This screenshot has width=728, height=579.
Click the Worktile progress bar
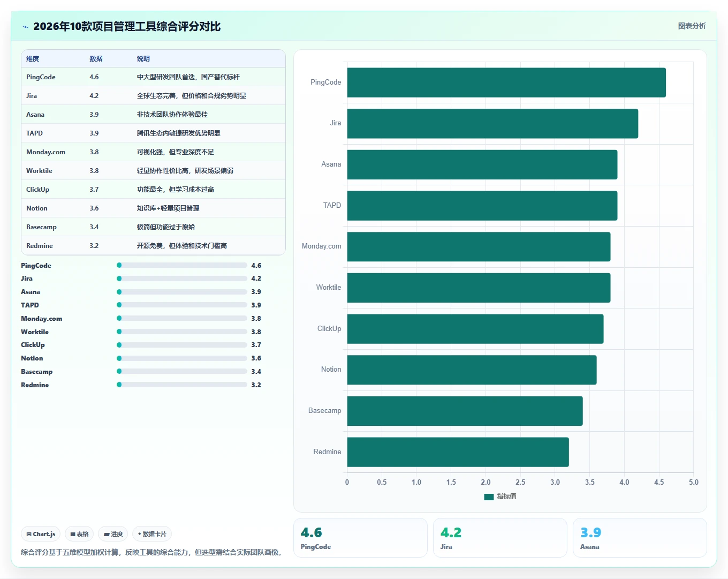[182, 332]
